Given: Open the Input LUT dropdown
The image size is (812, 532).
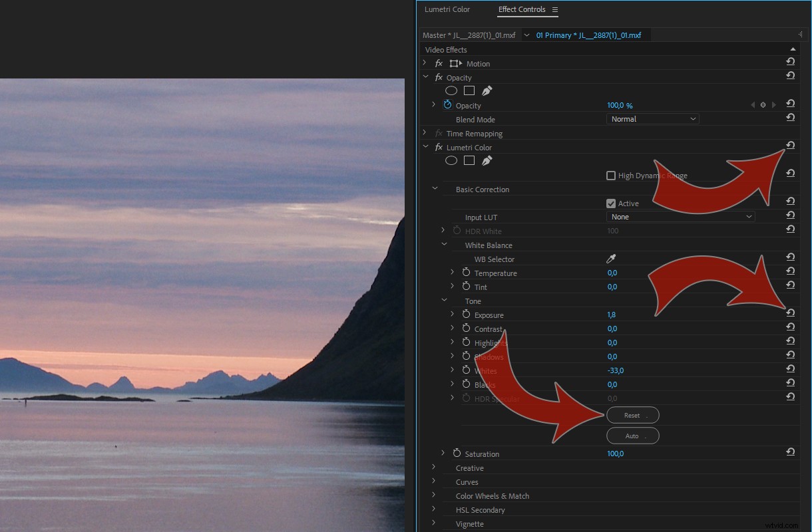Looking at the screenshot, I should [680, 217].
